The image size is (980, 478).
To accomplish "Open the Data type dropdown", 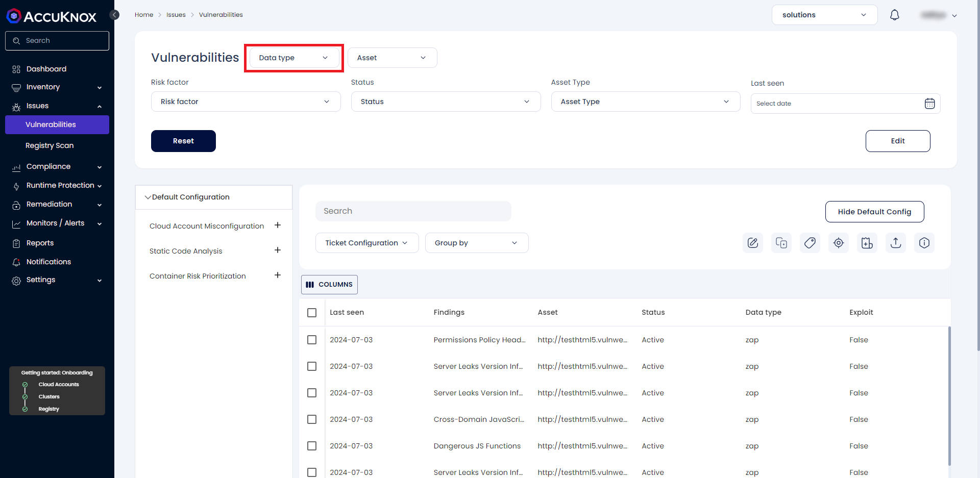I will point(293,58).
